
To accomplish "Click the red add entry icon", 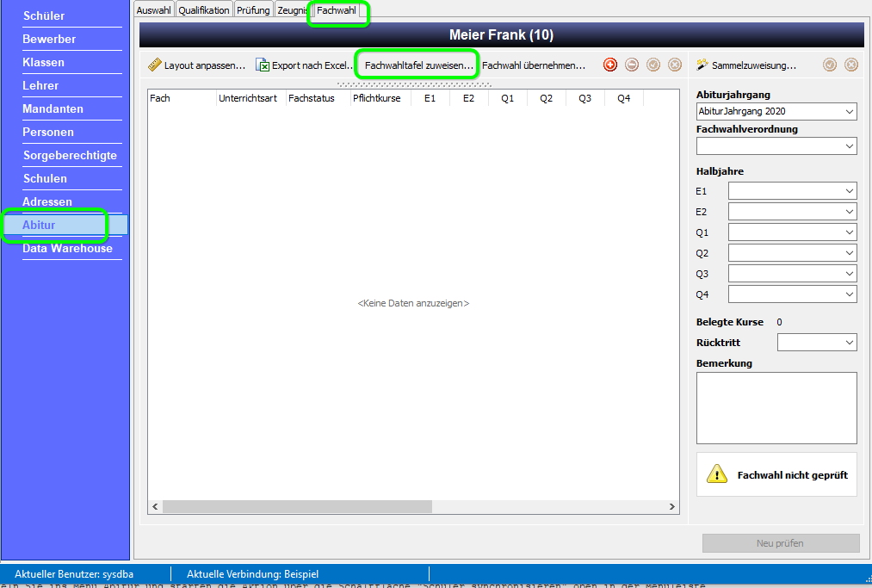I will point(610,65).
